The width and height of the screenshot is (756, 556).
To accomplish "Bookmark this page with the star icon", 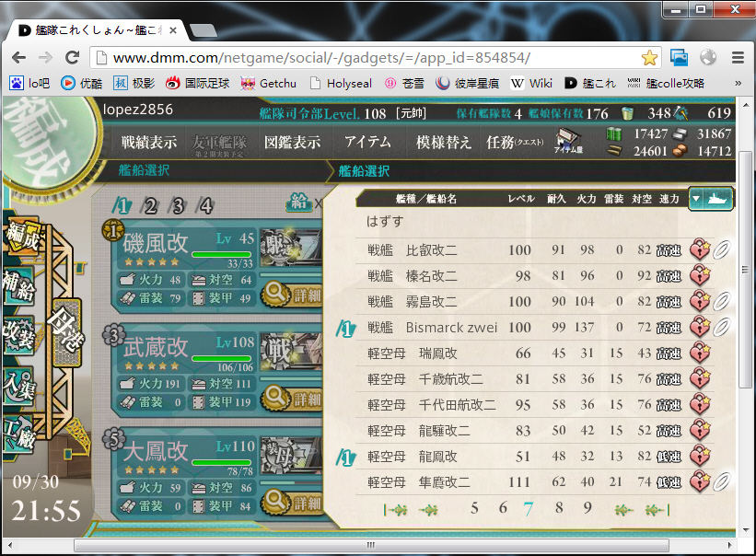I will point(649,58).
